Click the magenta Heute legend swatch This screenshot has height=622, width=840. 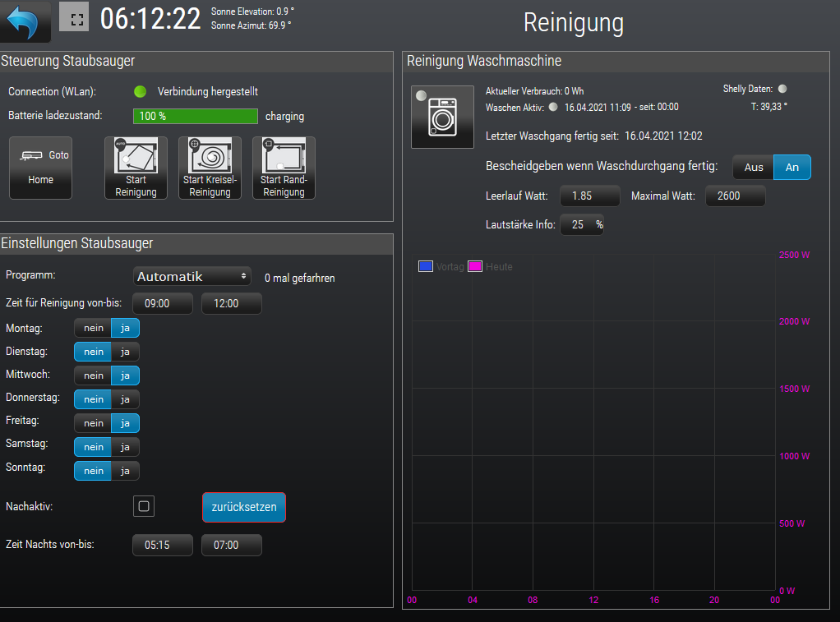pos(474,267)
